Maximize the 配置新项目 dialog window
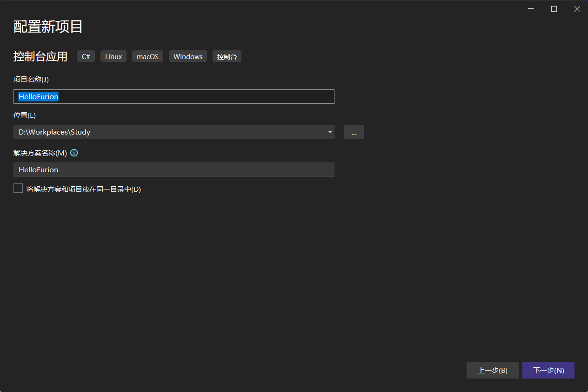 tap(554, 9)
